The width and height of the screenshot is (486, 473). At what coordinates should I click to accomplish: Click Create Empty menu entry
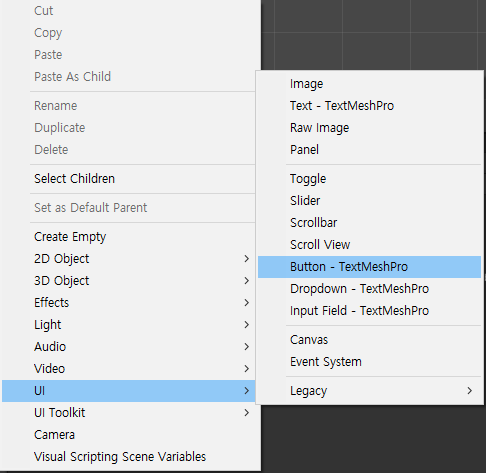coord(129,237)
